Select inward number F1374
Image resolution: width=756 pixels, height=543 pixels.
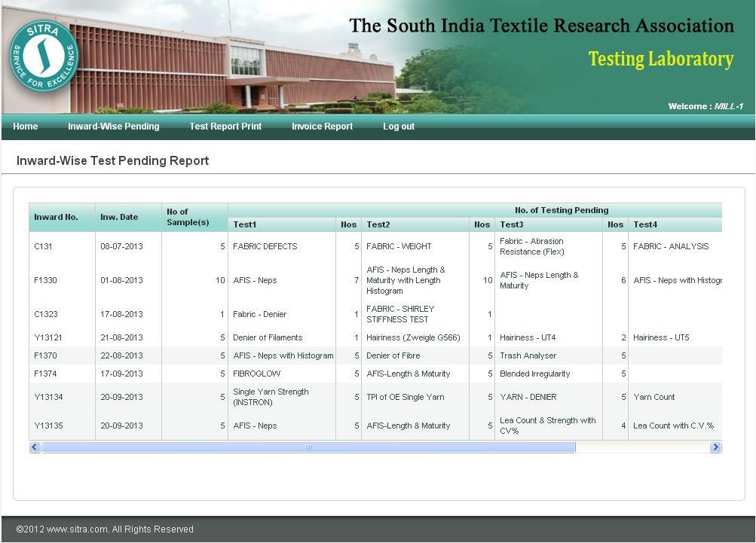click(x=45, y=374)
